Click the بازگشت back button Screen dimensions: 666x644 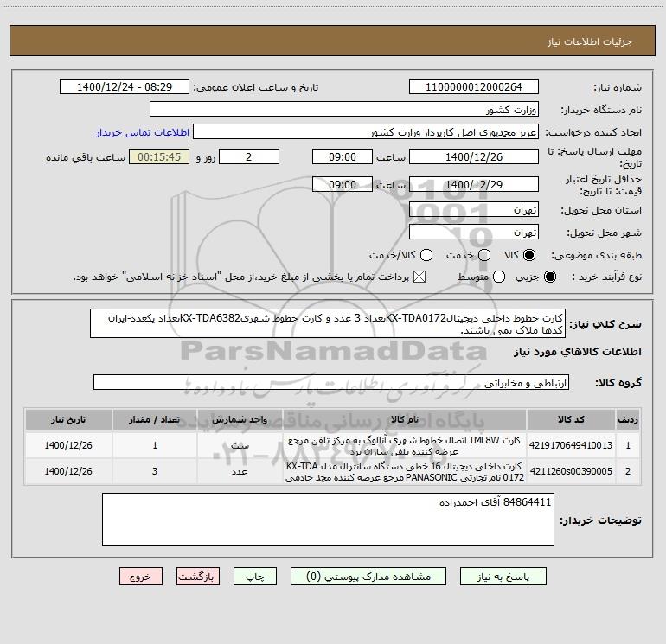pyautogui.click(x=198, y=577)
